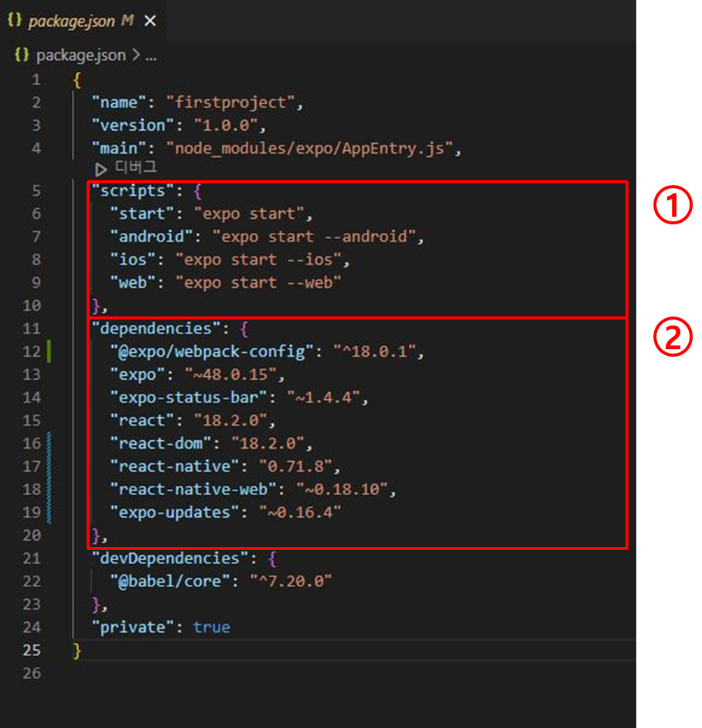Click the "dependencies" key on line 11

click(x=156, y=329)
